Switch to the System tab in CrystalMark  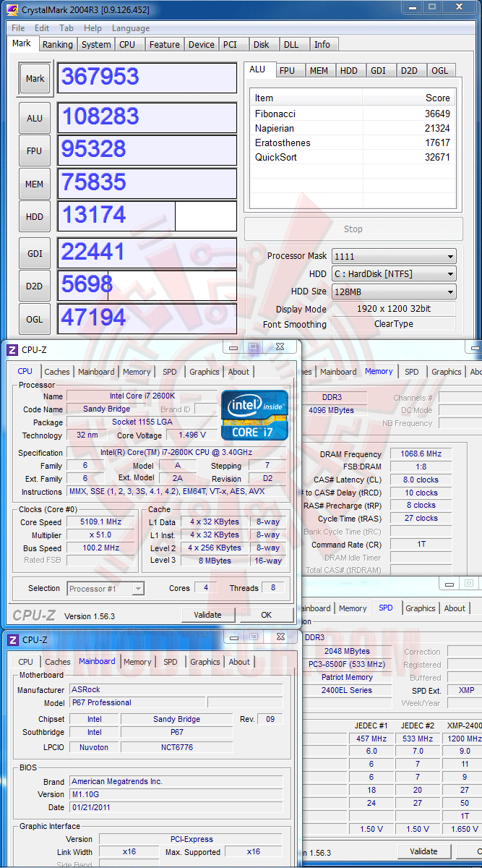[96, 44]
